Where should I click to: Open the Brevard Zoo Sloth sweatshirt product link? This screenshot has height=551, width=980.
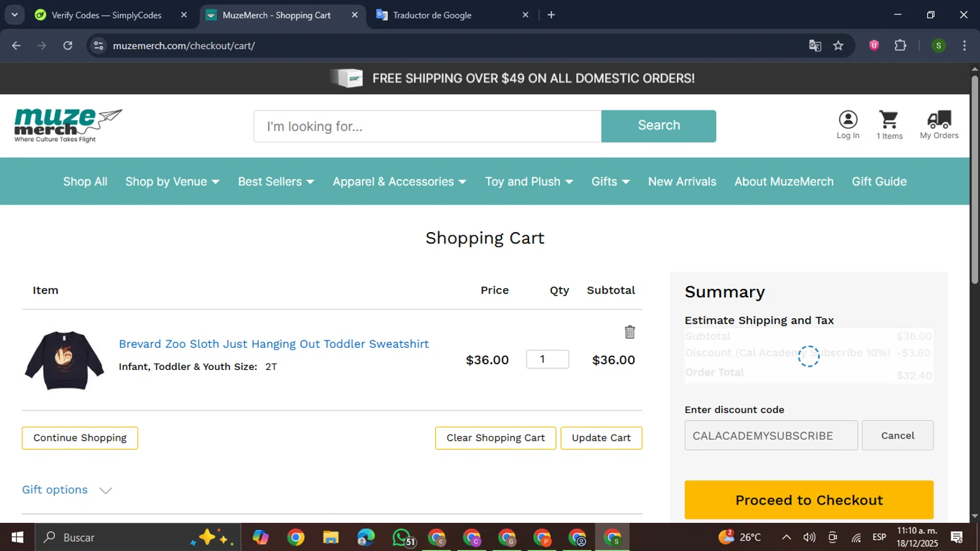click(274, 344)
